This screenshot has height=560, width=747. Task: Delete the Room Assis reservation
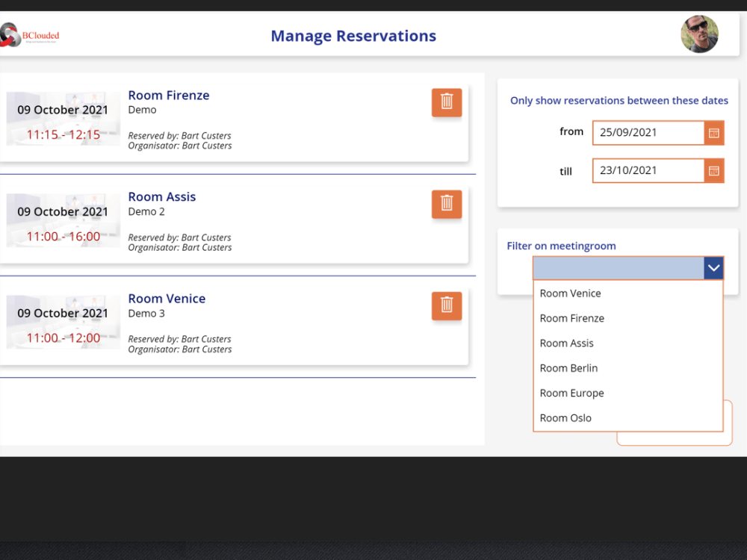pos(446,204)
